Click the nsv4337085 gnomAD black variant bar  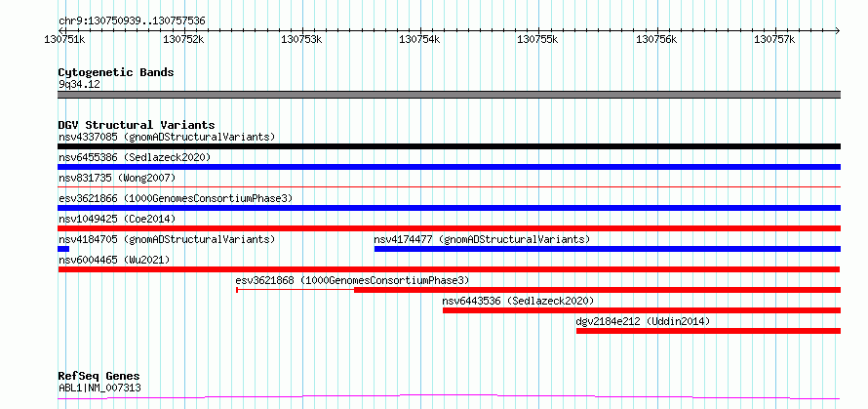[x=449, y=146]
